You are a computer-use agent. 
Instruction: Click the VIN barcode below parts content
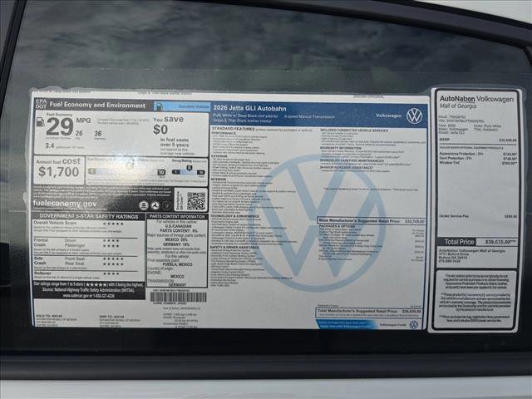click(178, 298)
